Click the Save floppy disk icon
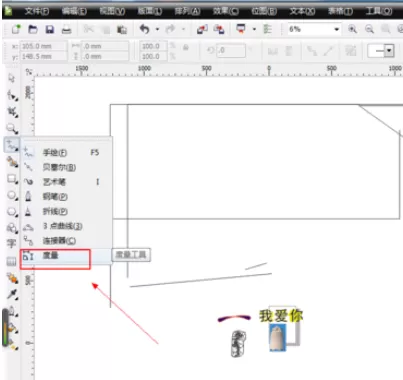This screenshot has width=403, height=380. pos(50,29)
